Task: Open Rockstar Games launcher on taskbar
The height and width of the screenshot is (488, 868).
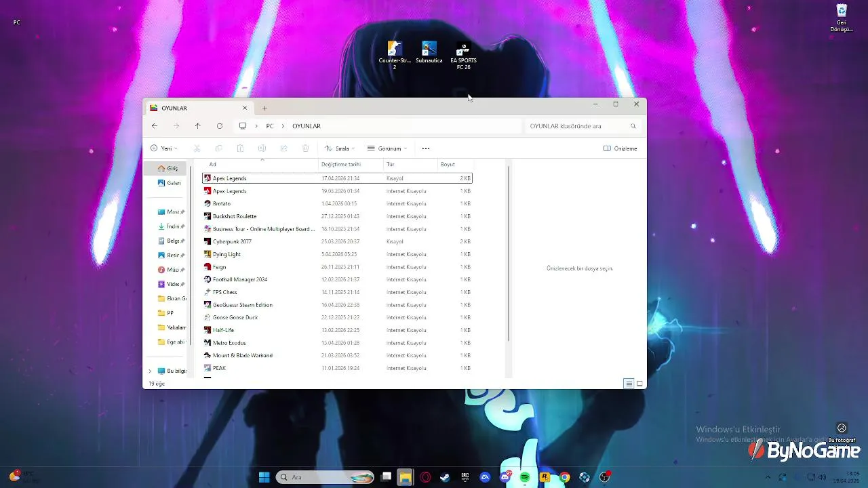Action: pyautogui.click(x=545, y=477)
